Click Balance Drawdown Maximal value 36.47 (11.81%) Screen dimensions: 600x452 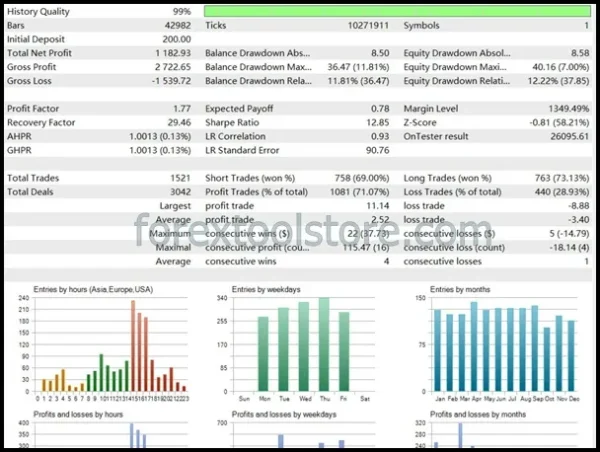pos(358,67)
